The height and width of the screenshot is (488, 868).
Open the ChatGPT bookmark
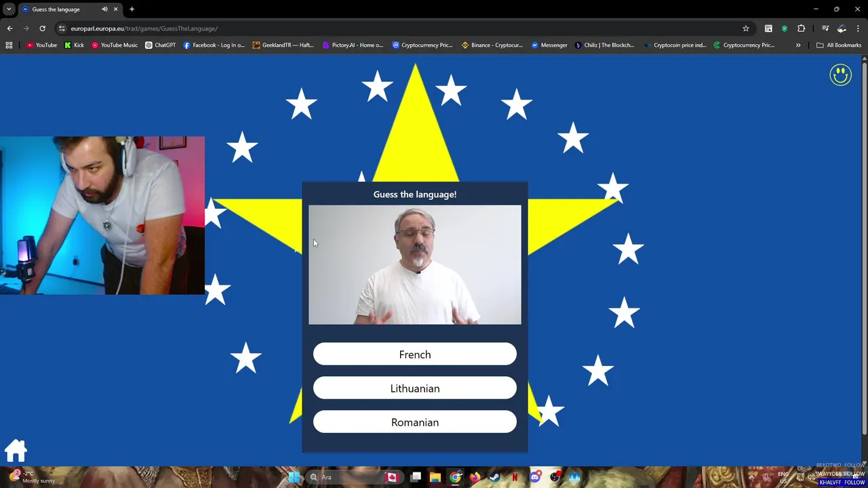pos(160,45)
